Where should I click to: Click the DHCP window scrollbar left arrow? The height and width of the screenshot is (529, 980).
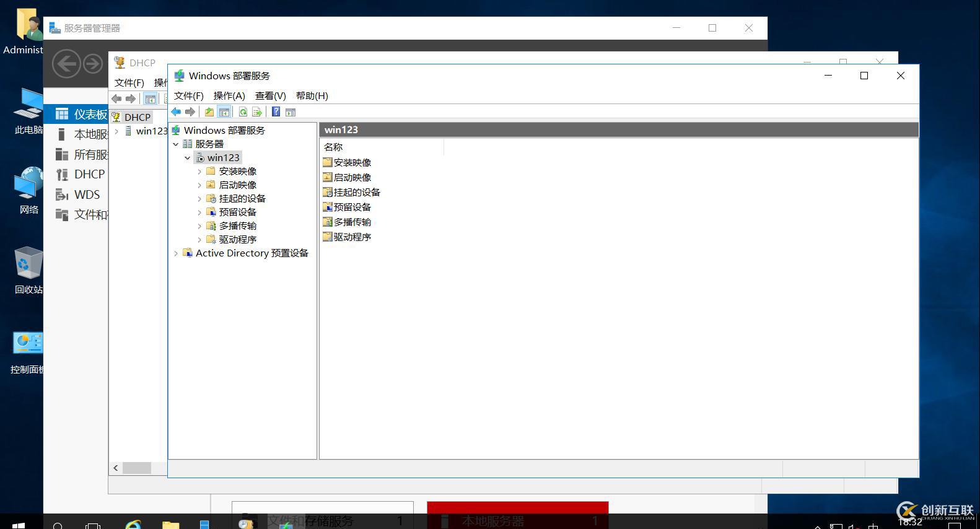(116, 468)
